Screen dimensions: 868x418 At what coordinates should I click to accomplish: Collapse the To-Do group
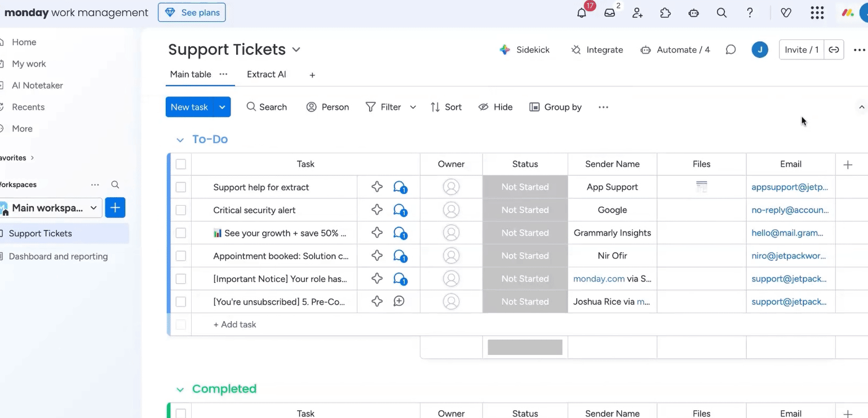click(x=180, y=140)
